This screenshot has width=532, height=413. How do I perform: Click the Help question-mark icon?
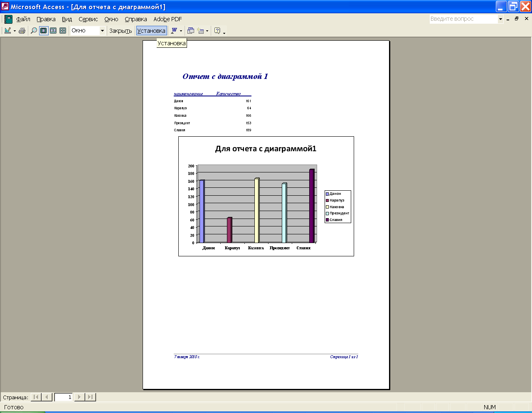pyautogui.click(x=217, y=31)
